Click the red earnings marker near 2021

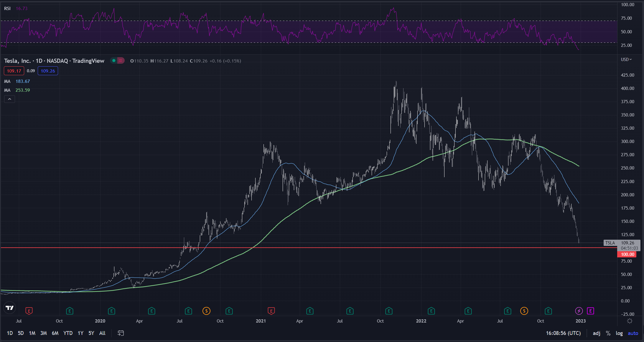pyautogui.click(x=271, y=311)
